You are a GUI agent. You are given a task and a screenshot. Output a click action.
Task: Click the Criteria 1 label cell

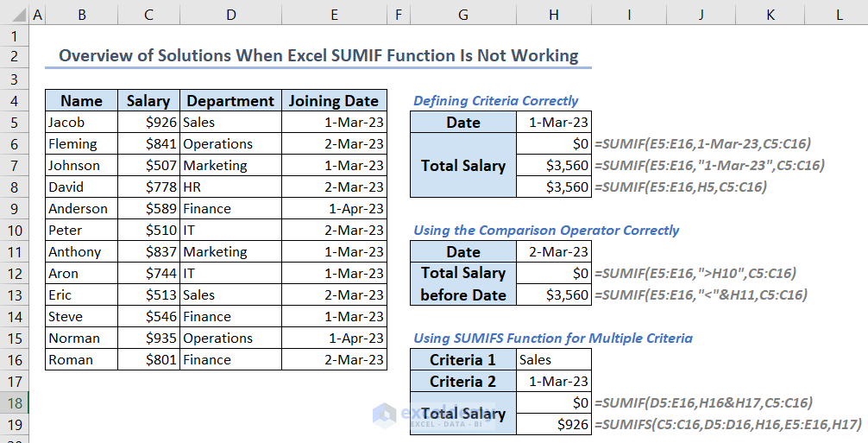pyautogui.click(x=463, y=360)
